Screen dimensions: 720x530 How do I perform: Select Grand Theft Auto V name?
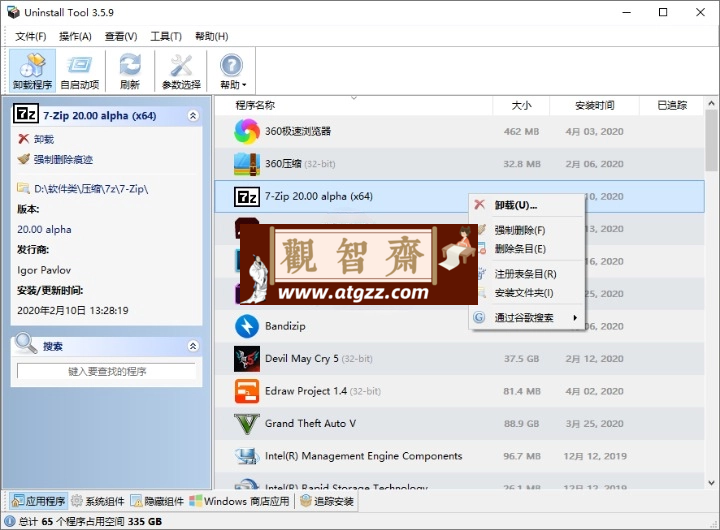click(310, 423)
